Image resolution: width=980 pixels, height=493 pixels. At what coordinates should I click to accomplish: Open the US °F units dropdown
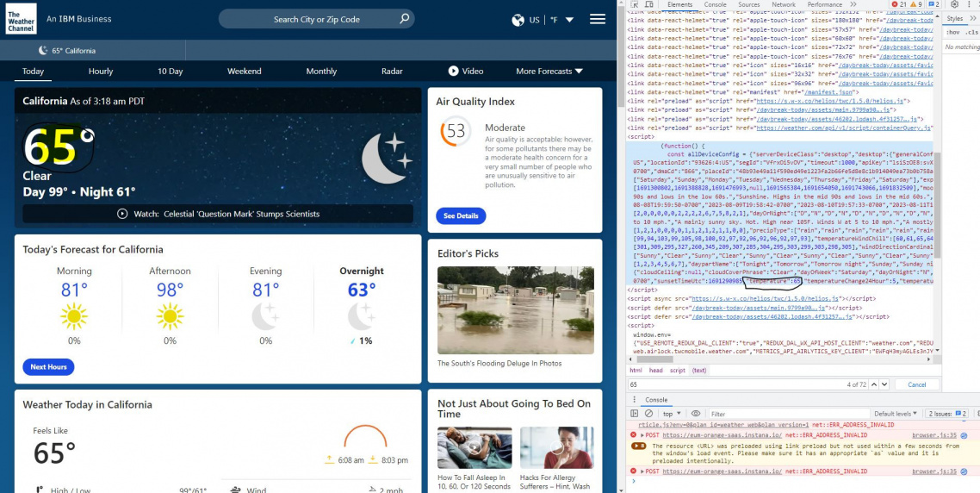[x=543, y=19]
